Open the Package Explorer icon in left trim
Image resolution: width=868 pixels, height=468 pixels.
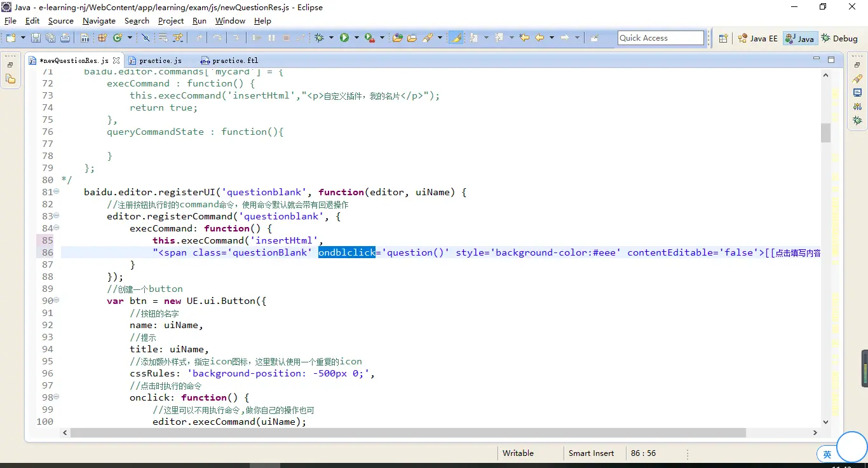click(10, 79)
